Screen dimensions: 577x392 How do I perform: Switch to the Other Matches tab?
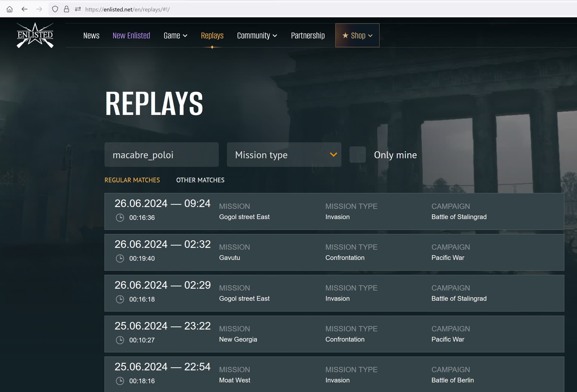200,180
